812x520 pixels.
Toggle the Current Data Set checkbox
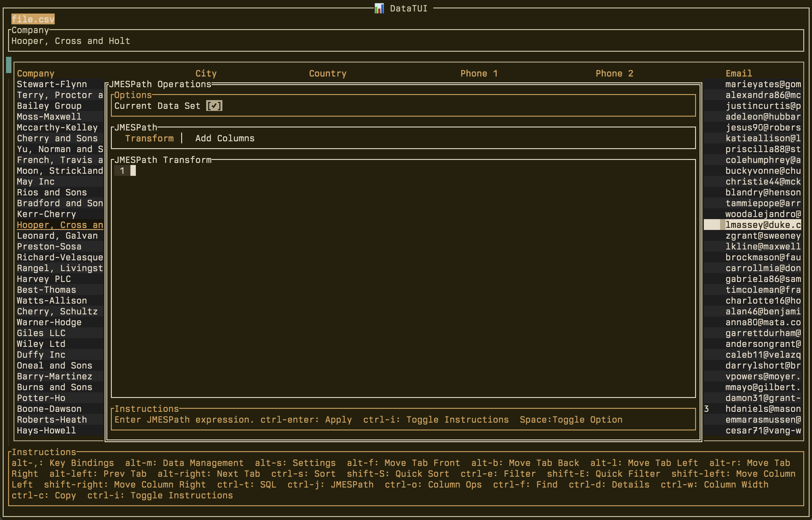pyautogui.click(x=214, y=106)
